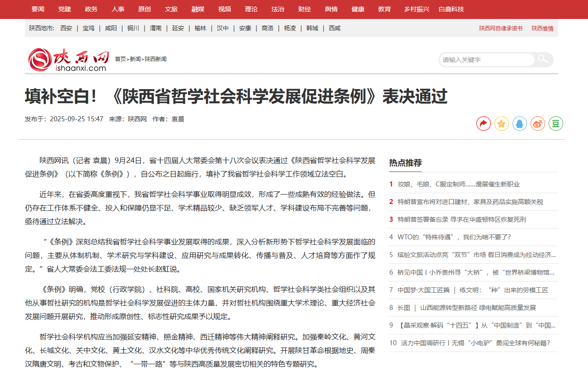Viewport: 588px width, 371px height.
Task: Click the green Douban share icon
Action: pos(555,124)
